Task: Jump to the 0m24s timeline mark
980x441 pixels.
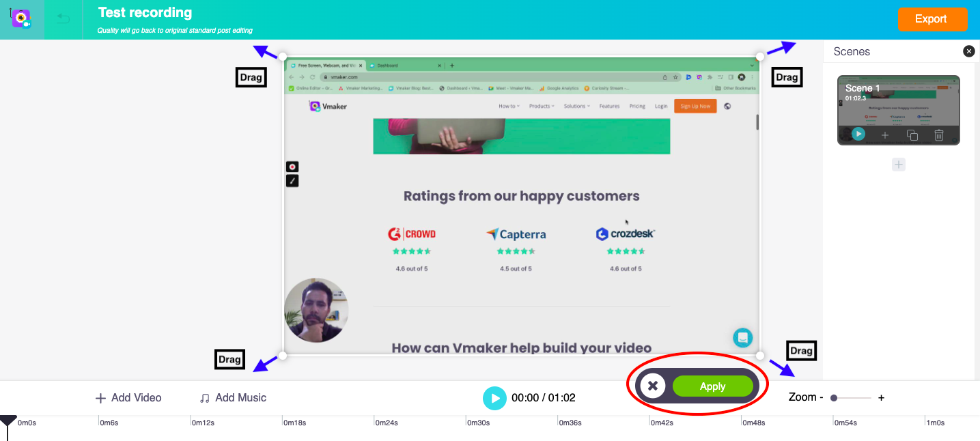Action: pos(387,423)
